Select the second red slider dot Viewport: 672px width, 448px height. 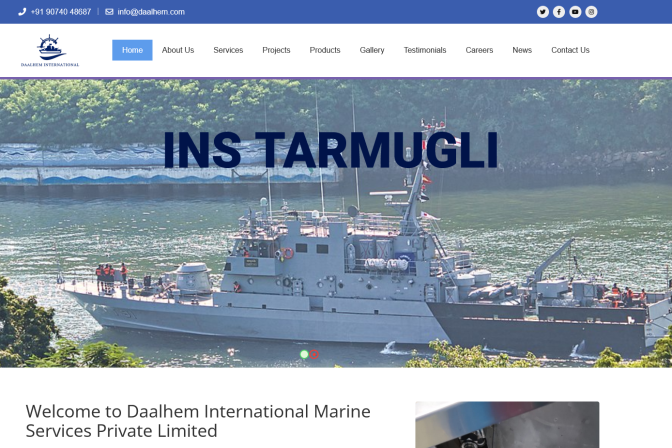314,354
